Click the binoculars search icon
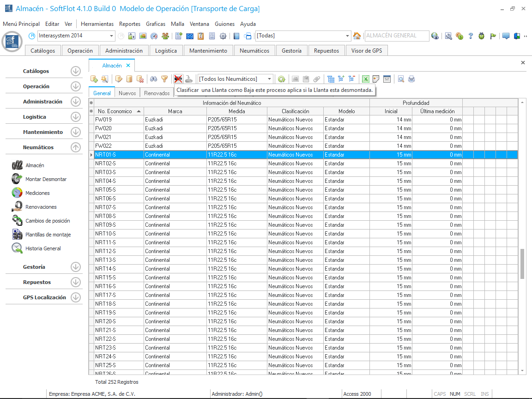Viewport: 532px width, 399px height. click(x=154, y=79)
